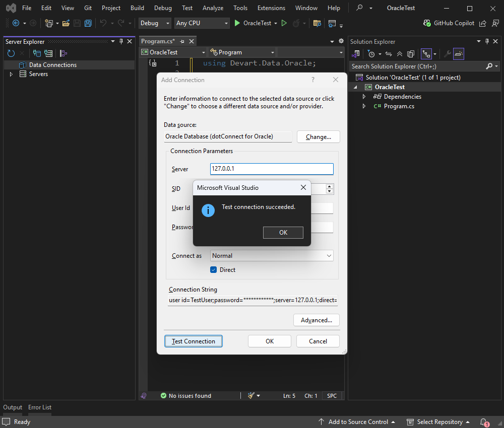Viewport: 504px width, 428px height.
Task: Click the Server address input field
Action: click(x=272, y=169)
